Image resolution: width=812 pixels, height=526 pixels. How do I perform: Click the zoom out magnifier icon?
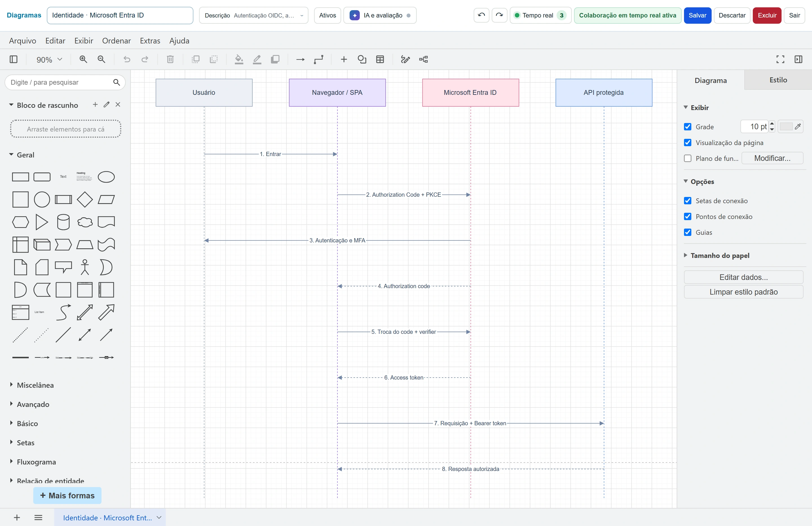(x=101, y=60)
